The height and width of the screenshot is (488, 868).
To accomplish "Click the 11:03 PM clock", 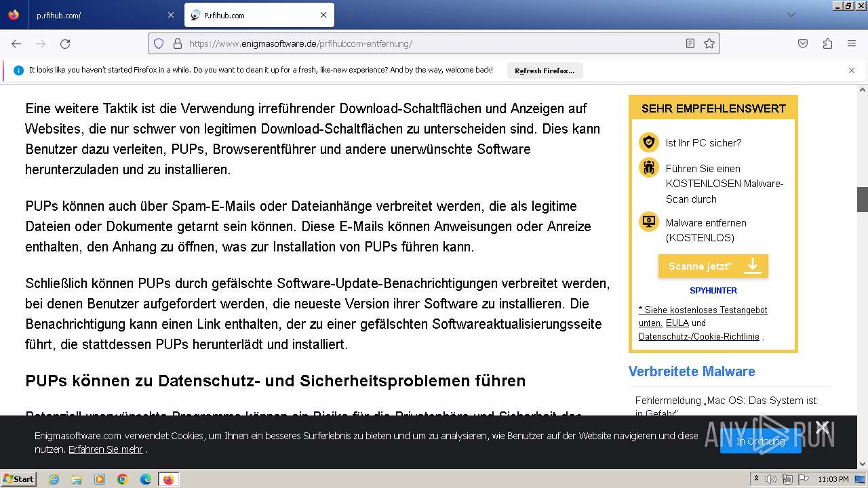I will click(x=833, y=479).
